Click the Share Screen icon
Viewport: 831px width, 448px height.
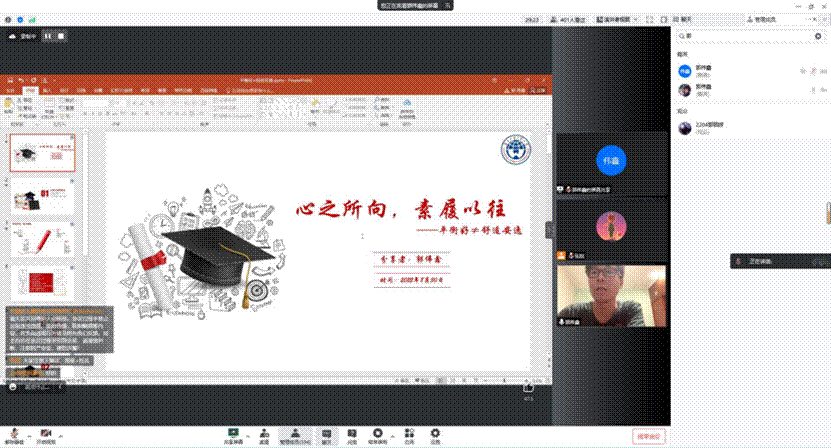(x=232, y=433)
